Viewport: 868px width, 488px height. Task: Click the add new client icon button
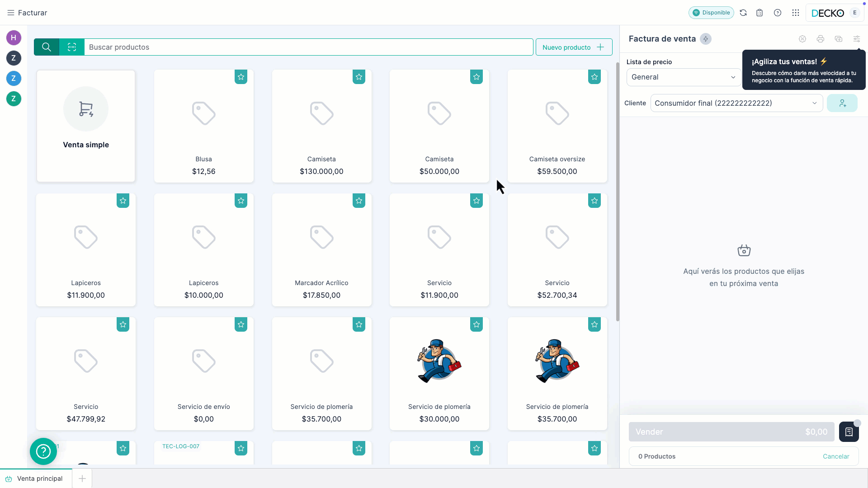click(842, 103)
